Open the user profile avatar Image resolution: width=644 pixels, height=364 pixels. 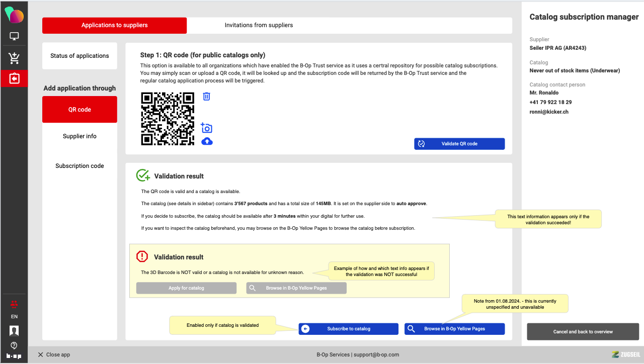pos(14,330)
